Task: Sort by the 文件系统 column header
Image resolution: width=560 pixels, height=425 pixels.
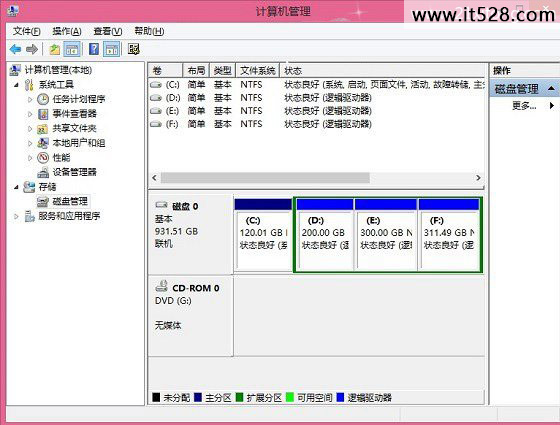Action: 258,71
